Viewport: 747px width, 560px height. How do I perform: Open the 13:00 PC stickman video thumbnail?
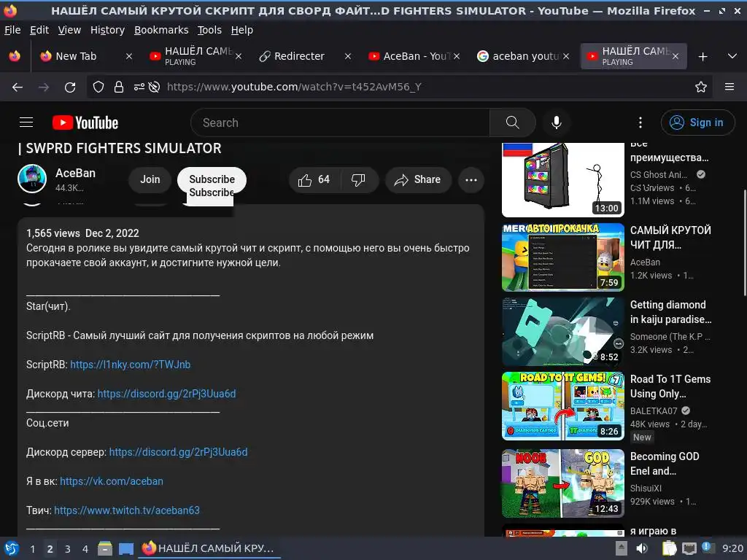click(x=563, y=180)
